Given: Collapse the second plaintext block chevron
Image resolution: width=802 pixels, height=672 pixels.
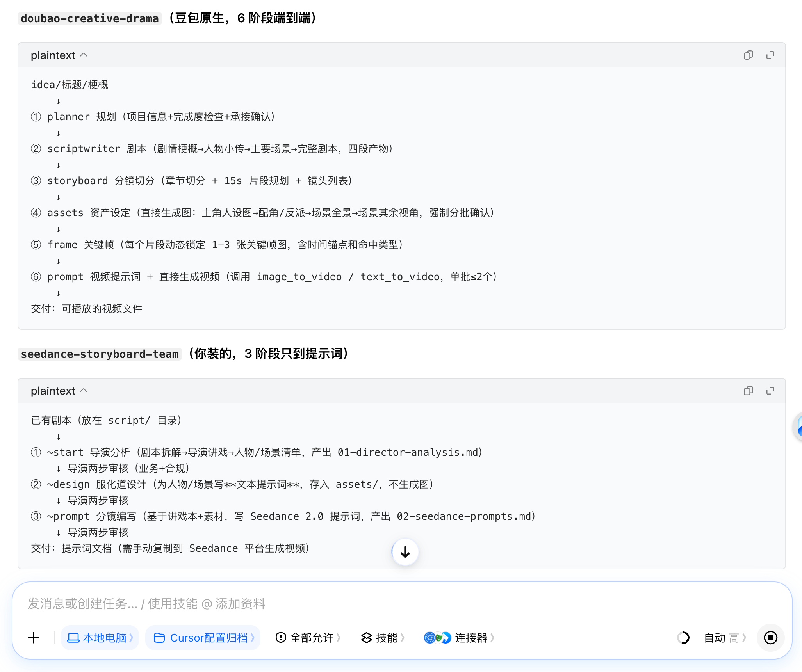Looking at the screenshot, I should pos(84,391).
